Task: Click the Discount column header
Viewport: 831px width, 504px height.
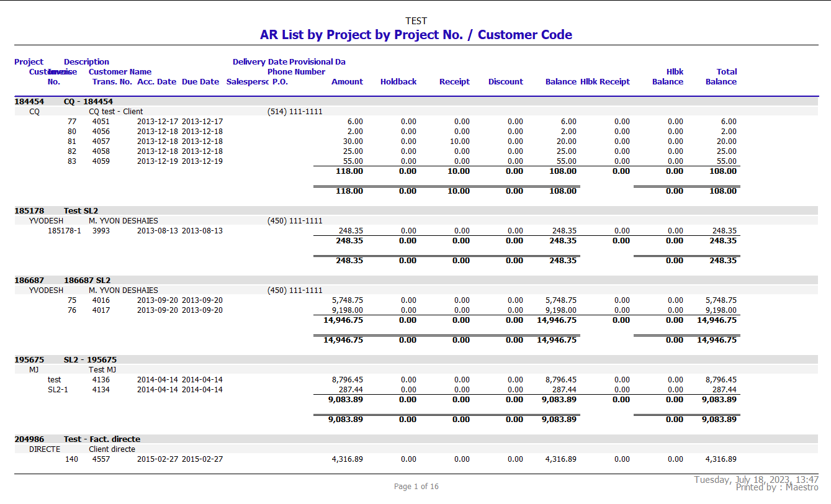Action: 505,82
